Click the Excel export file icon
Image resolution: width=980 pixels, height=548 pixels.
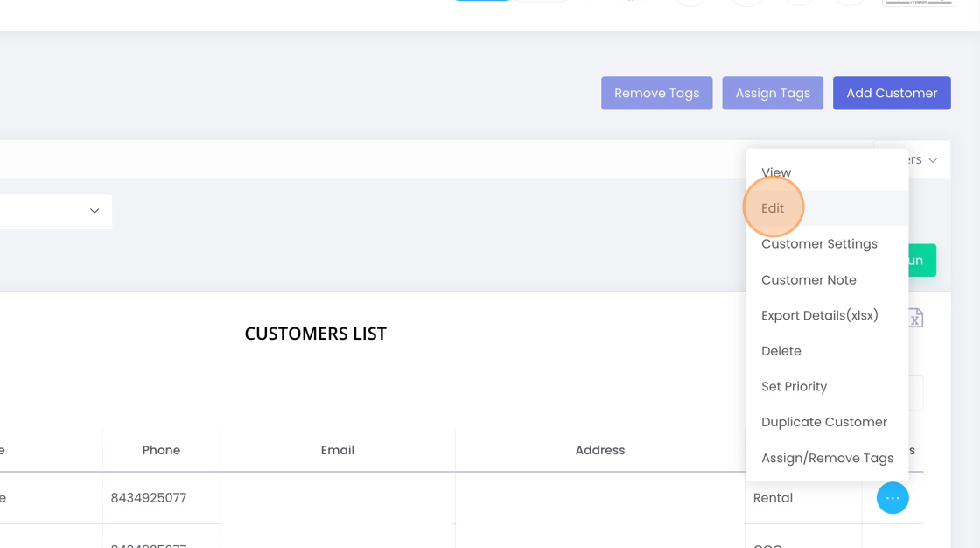(x=915, y=318)
